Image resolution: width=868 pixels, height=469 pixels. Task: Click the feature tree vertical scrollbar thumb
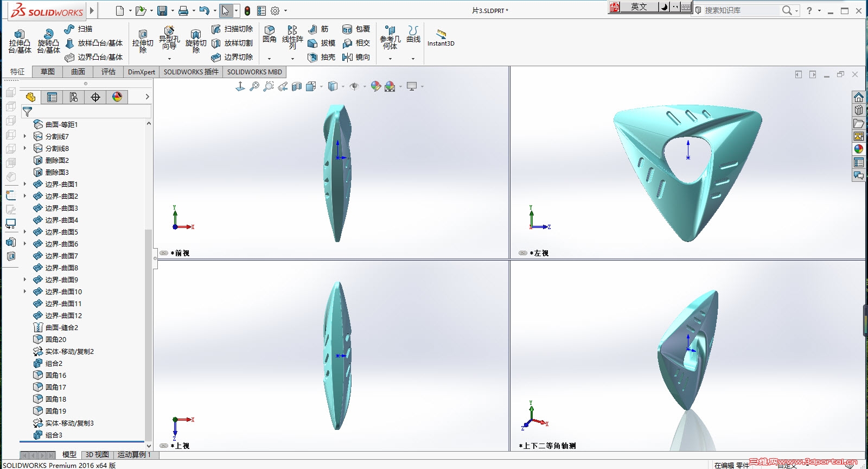coord(148,334)
